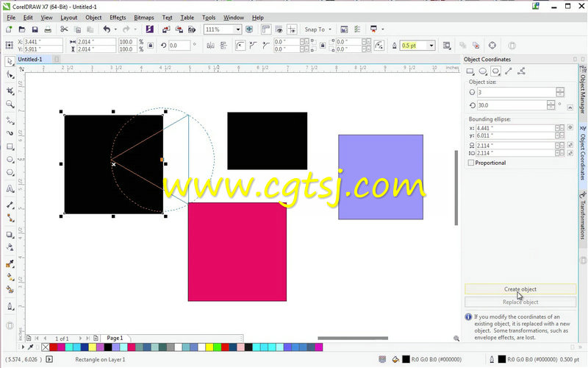Select the Ellipse tool in toolbox

(10, 160)
